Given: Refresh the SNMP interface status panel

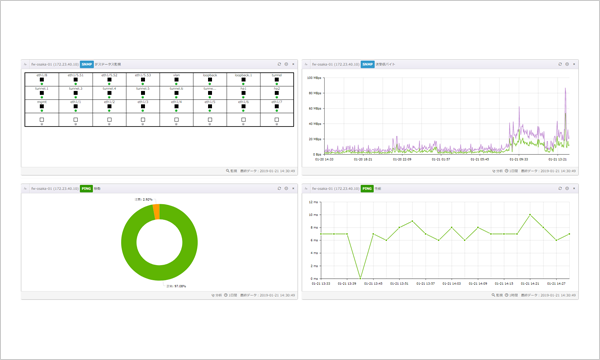Looking at the screenshot, I should (x=279, y=64).
